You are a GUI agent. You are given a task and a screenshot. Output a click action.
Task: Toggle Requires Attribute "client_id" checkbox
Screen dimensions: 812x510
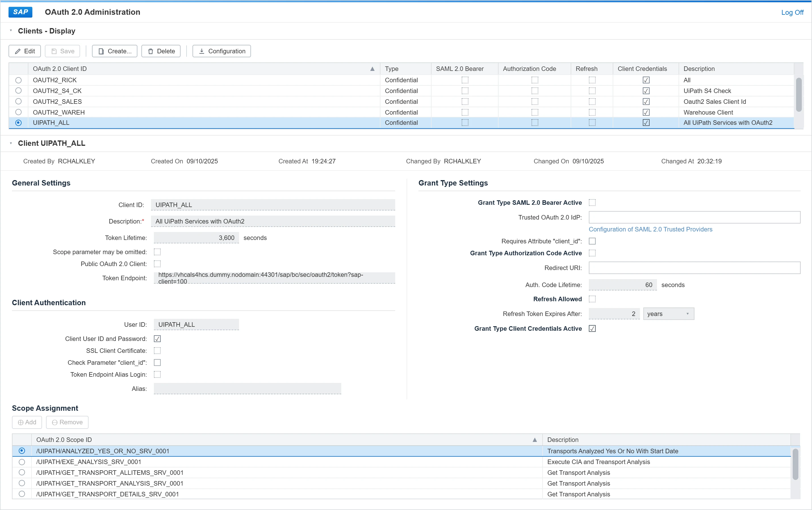tap(592, 241)
